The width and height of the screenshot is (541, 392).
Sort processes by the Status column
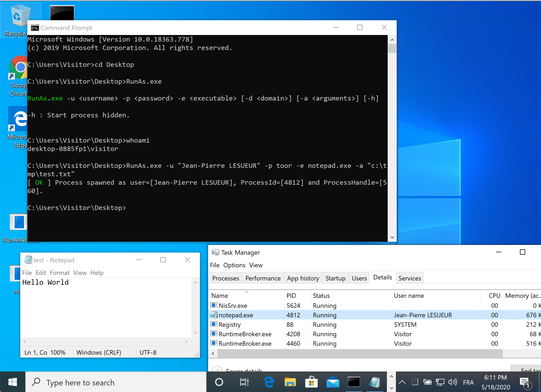[x=352, y=295]
